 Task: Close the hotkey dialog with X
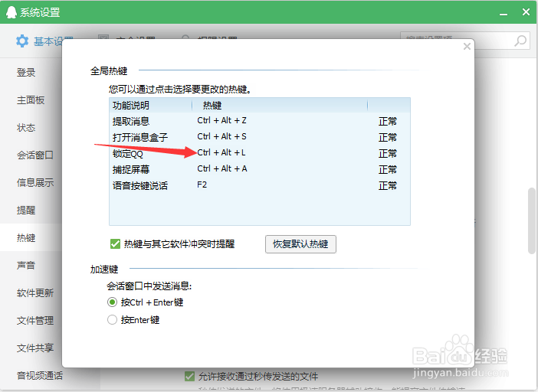tap(467, 46)
